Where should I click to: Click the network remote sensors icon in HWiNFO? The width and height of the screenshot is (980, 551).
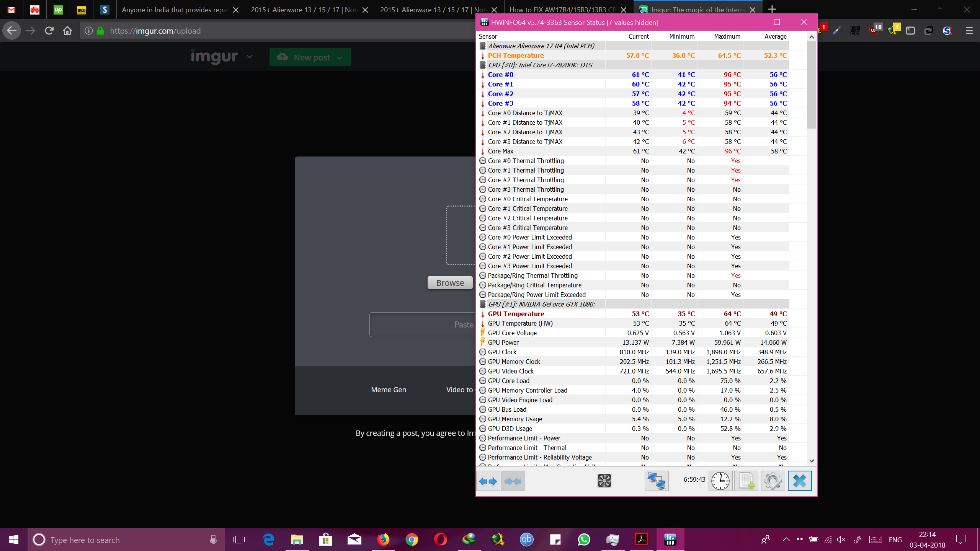point(657,481)
